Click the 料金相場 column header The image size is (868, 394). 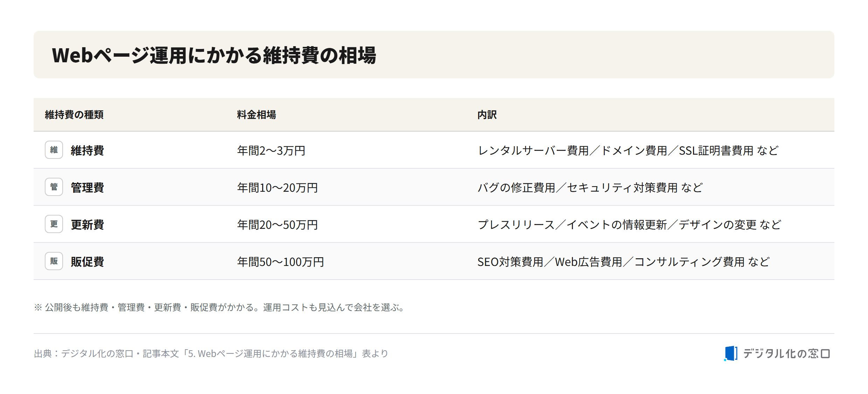tap(257, 115)
